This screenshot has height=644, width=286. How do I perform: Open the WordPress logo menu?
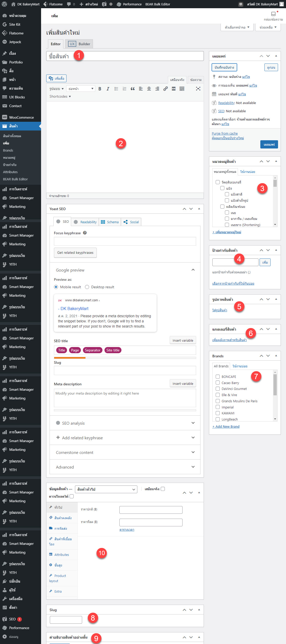(4, 4)
